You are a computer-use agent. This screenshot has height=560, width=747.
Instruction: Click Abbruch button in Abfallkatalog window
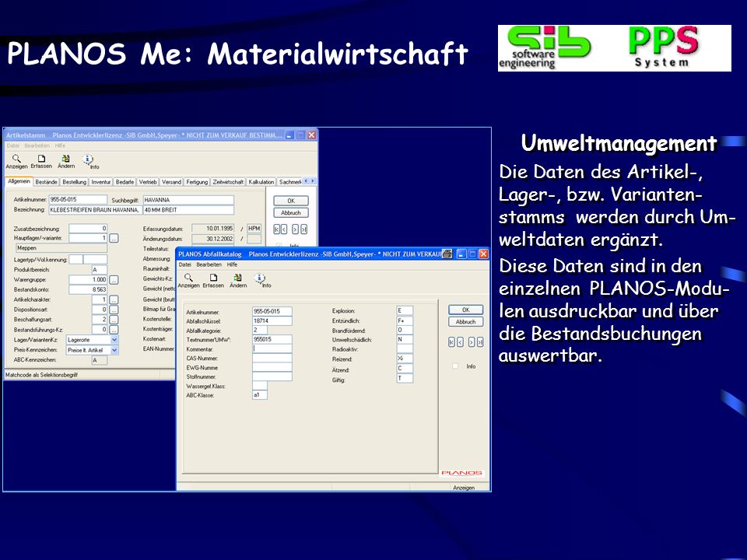coord(466,322)
